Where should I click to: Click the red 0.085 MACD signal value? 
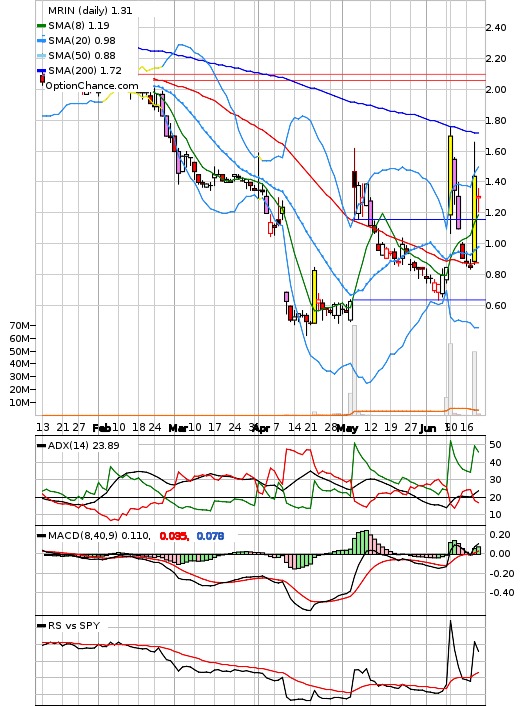tap(174, 536)
